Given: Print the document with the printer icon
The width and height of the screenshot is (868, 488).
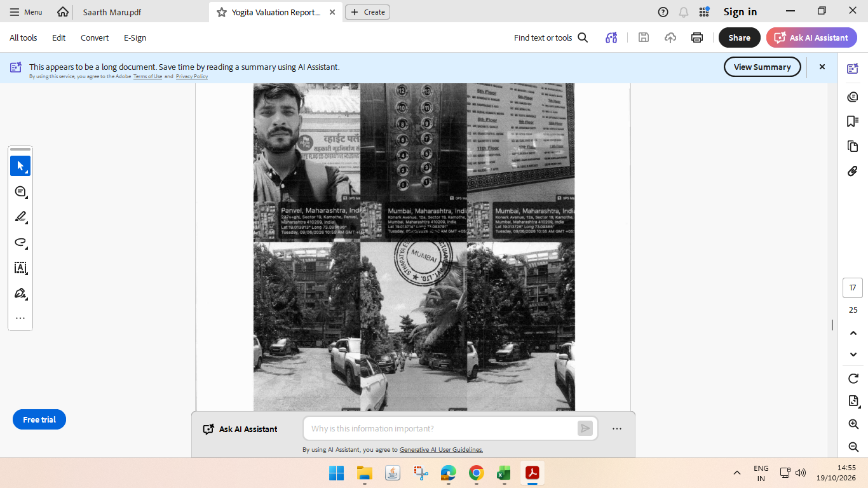Looking at the screenshot, I should click(697, 37).
